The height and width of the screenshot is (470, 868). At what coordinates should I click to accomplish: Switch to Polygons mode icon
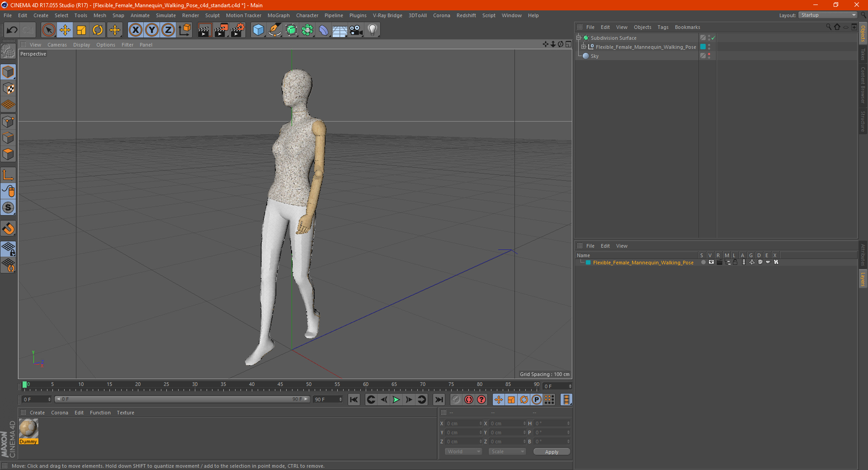[8, 154]
